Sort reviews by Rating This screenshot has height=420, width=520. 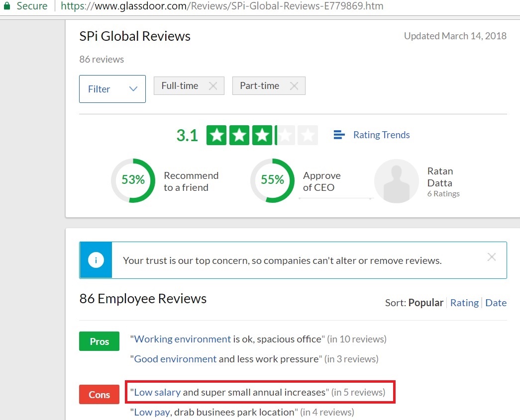click(464, 303)
